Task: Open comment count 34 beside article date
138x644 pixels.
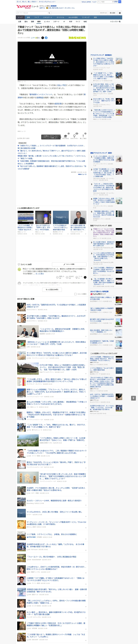Action: (x=33, y=38)
